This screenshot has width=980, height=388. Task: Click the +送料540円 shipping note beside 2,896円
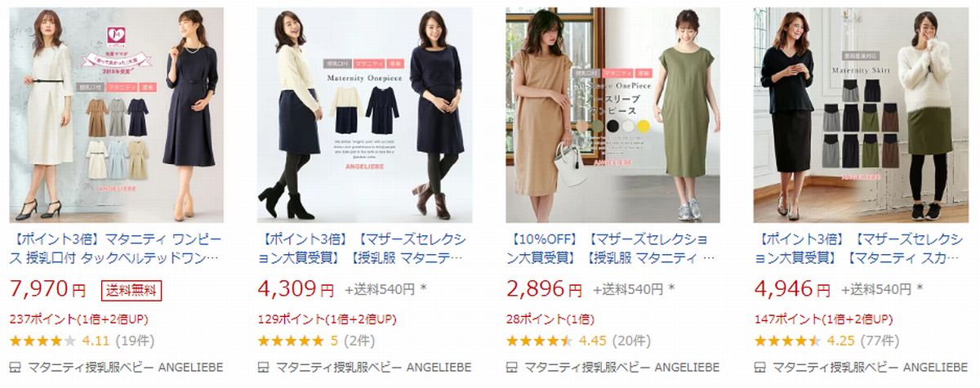(634, 289)
